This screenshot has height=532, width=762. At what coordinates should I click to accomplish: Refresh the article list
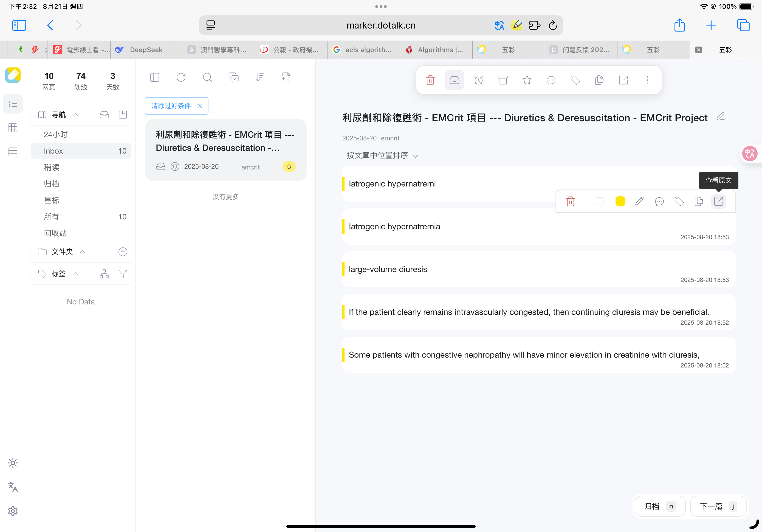coord(181,77)
